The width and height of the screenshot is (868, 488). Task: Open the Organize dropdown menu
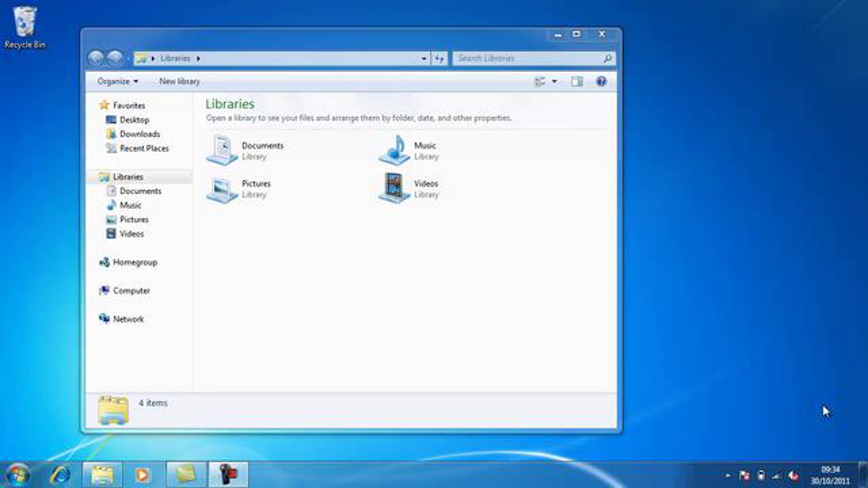[x=118, y=81]
